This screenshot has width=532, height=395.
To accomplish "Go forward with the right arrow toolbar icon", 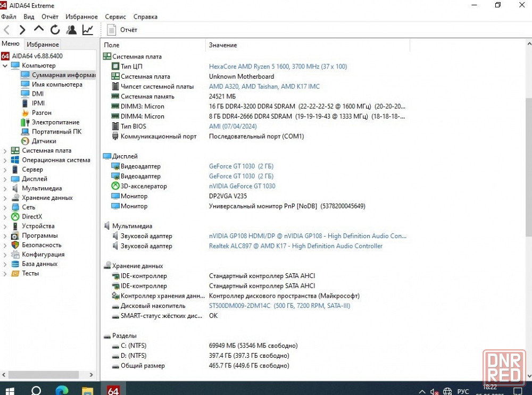I will pos(22,30).
